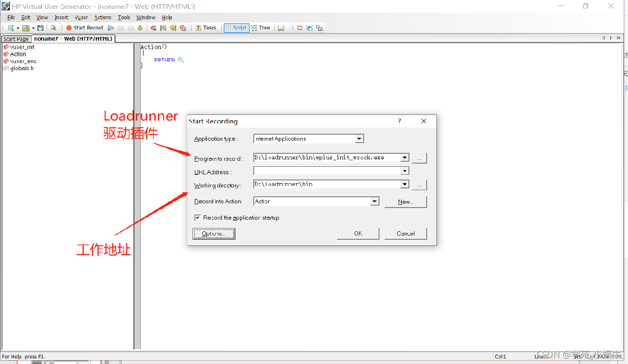Click Cancel in Start Recording dialog
628x364 pixels.
(x=406, y=234)
